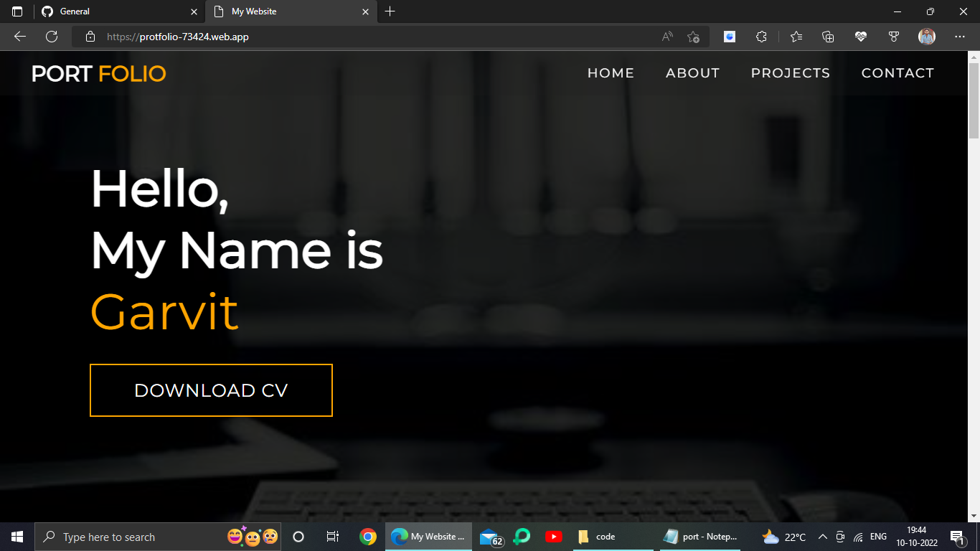The image size is (980, 551).
Task: Close the General tab
Action: [x=194, y=11]
